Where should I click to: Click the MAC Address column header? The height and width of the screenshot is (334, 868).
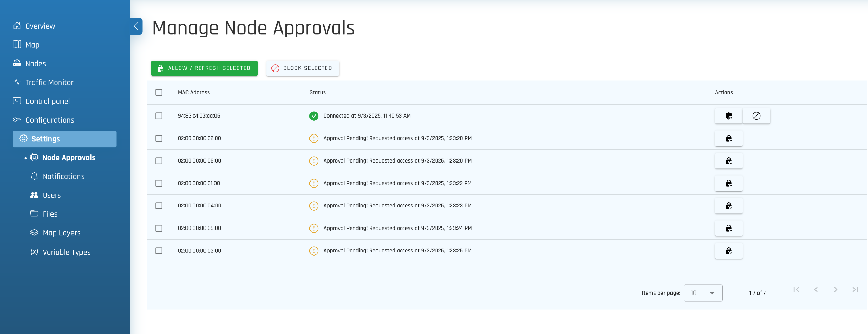[193, 92]
